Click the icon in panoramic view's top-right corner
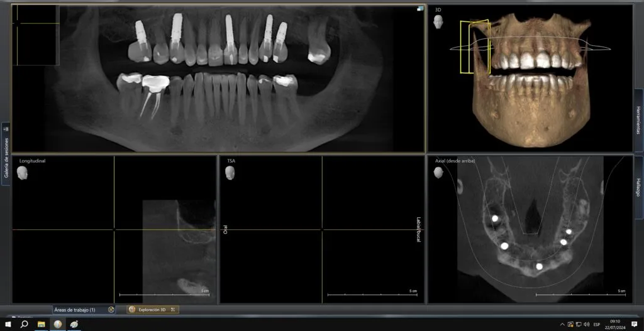The height and width of the screenshot is (331, 644). point(419,9)
